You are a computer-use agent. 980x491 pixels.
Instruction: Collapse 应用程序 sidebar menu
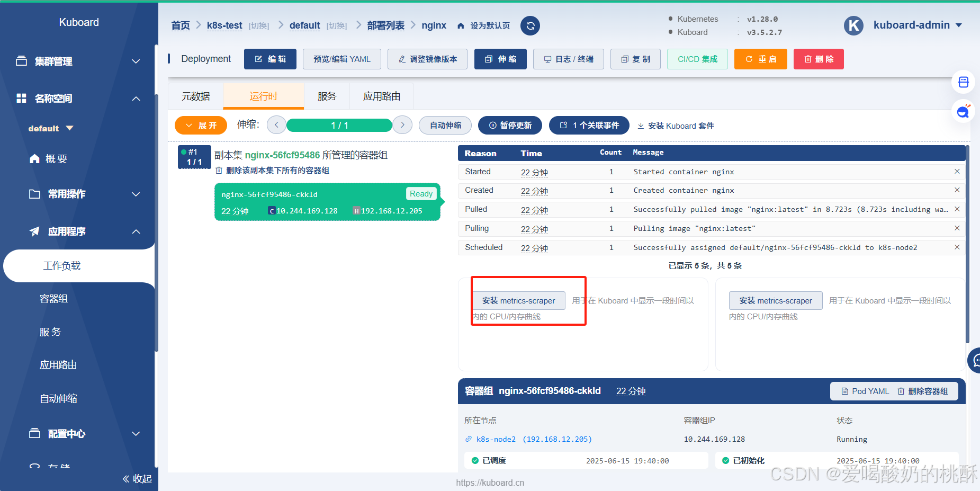click(85, 231)
